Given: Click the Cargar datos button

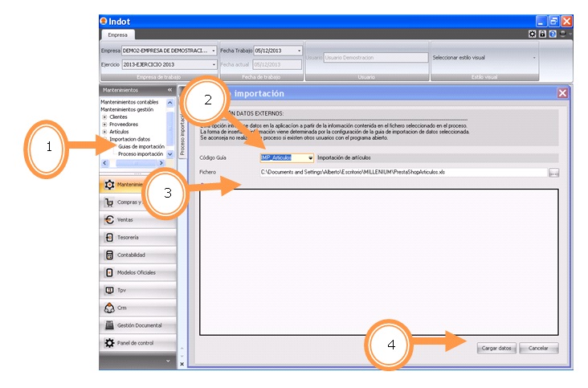Looking at the screenshot, I should click(x=496, y=349).
